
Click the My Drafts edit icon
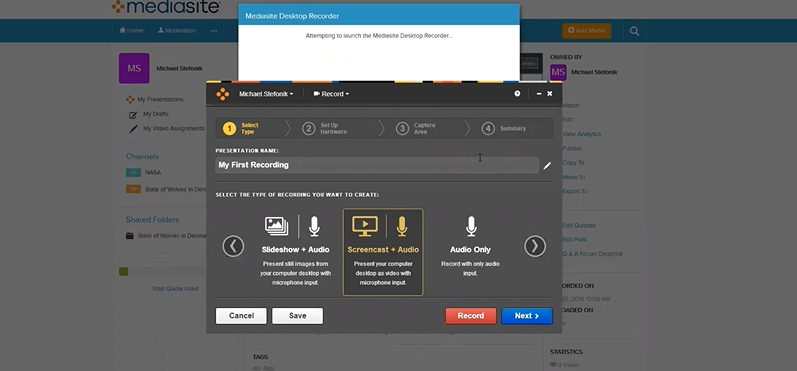pos(133,115)
